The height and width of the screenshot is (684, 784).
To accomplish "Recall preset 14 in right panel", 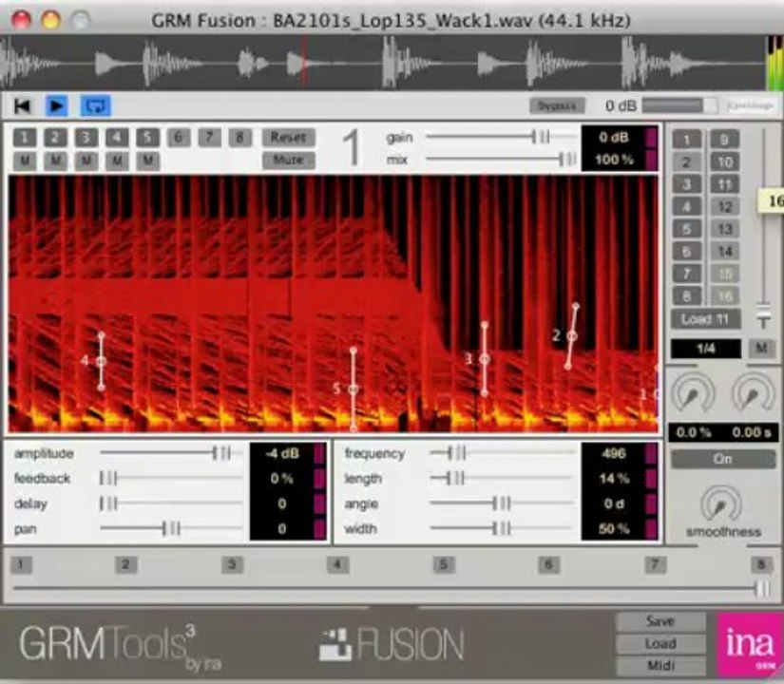I will coord(724,252).
